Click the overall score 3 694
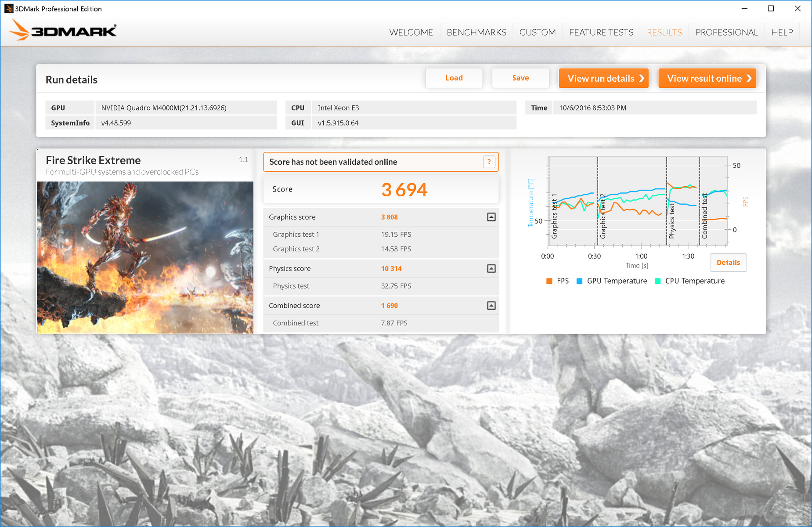The image size is (812, 527). (404, 190)
